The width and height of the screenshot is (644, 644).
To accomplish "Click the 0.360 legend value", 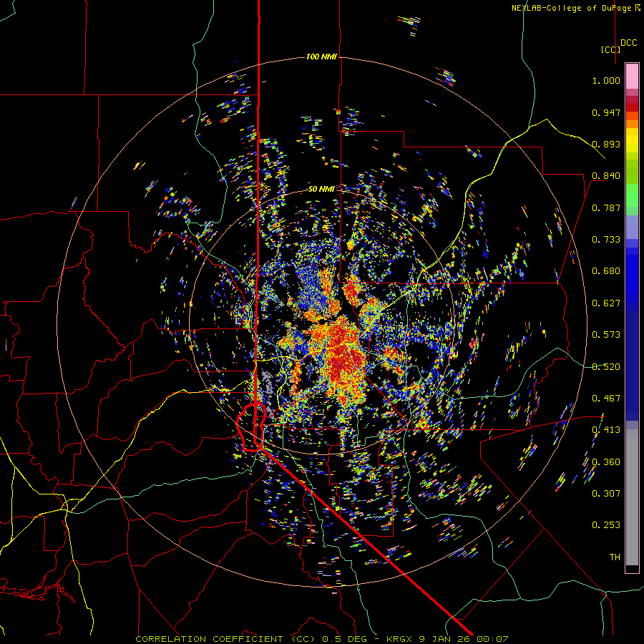I will pyautogui.click(x=606, y=462).
